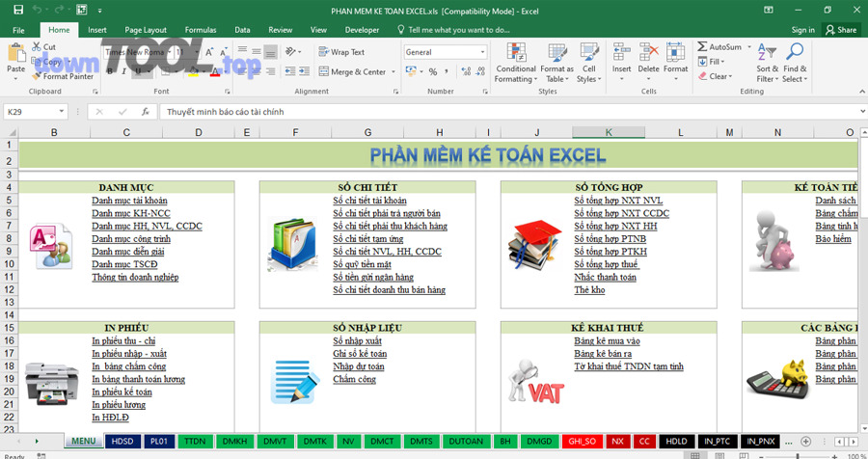Viewport: 868px width, 459px height.
Task: Select the GHI_SO sheet tab
Action: click(x=582, y=442)
